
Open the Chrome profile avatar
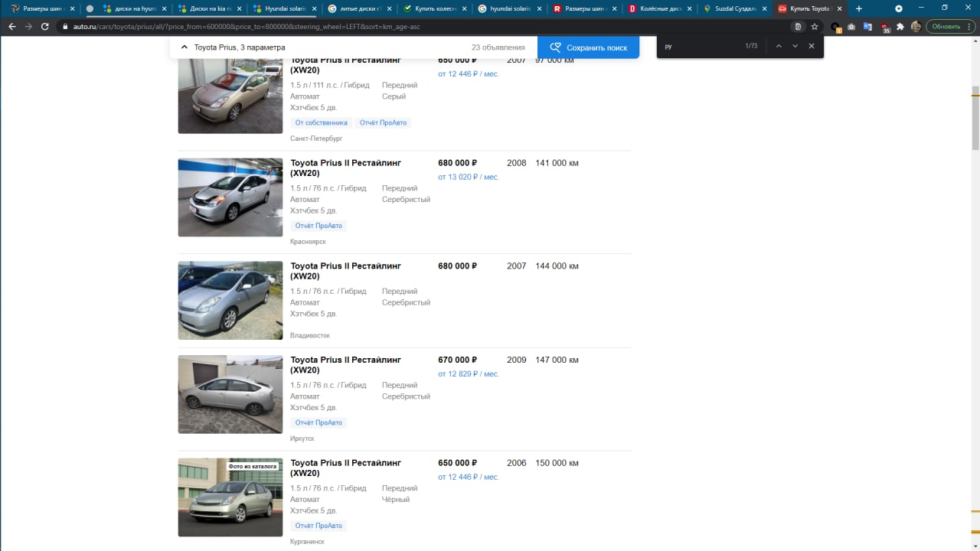(916, 26)
